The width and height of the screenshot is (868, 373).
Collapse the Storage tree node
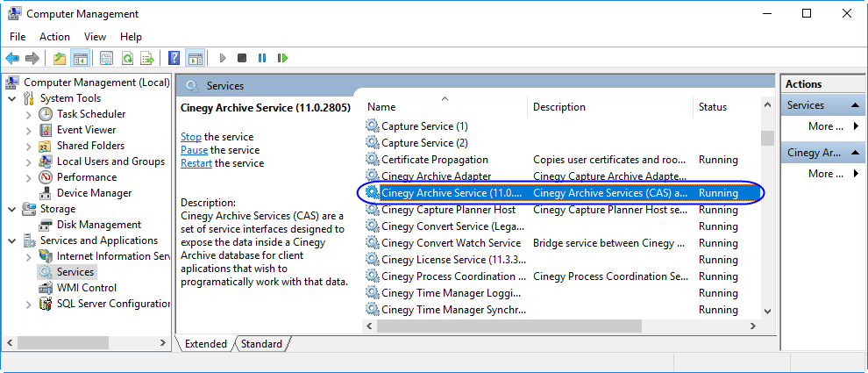11,210
